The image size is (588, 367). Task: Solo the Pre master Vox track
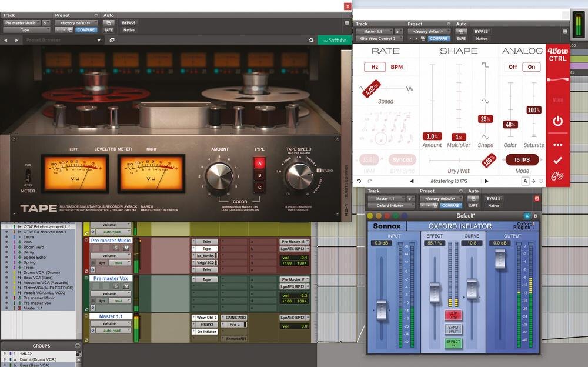coord(116,286)
